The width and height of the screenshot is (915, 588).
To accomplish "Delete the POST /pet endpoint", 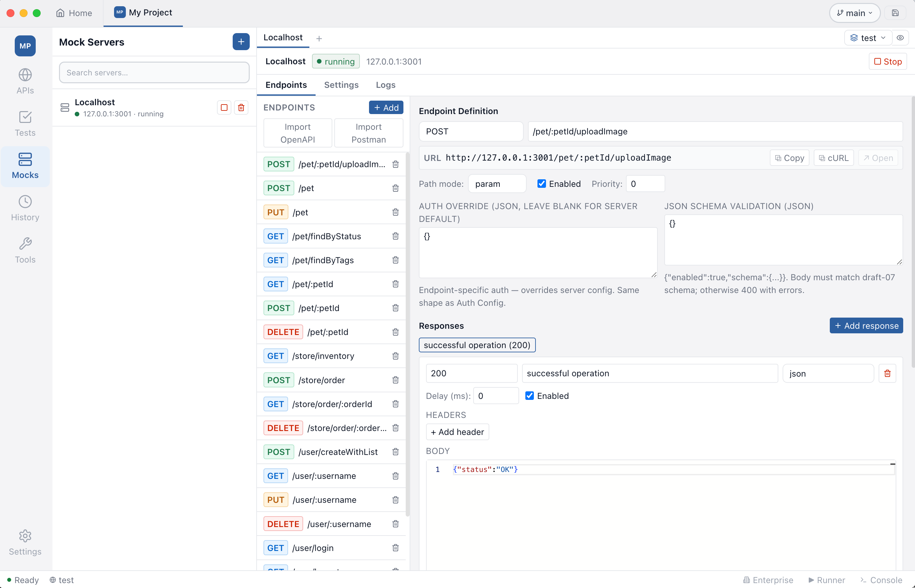I will (396, 188).
